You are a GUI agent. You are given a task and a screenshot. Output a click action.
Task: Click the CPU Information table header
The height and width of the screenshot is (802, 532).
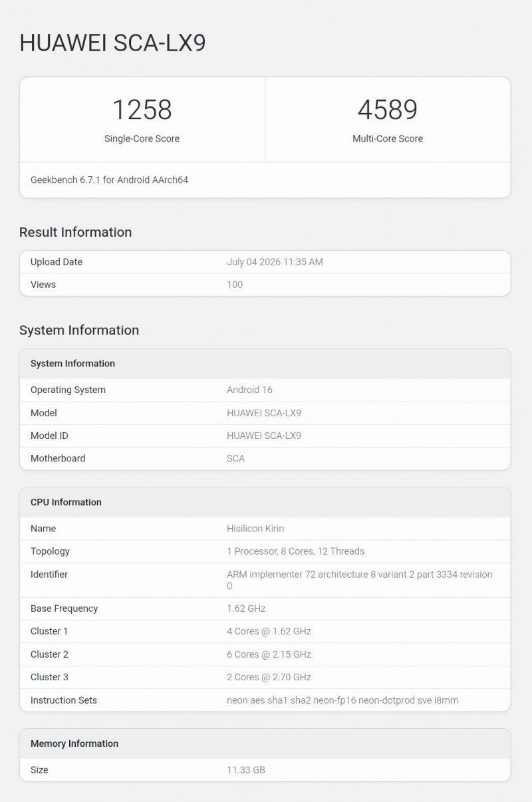(x=265, y=502)
